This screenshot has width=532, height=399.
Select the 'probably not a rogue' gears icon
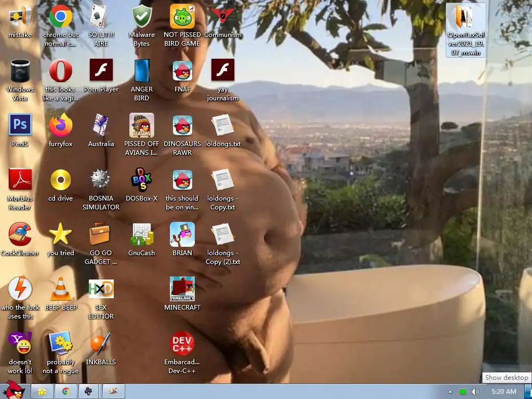pyautogui.click(x=60, y=353)
